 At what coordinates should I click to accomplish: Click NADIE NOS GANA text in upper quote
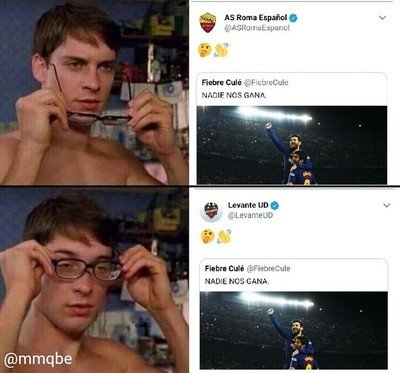pyautogui.click(x=234, y=95)
